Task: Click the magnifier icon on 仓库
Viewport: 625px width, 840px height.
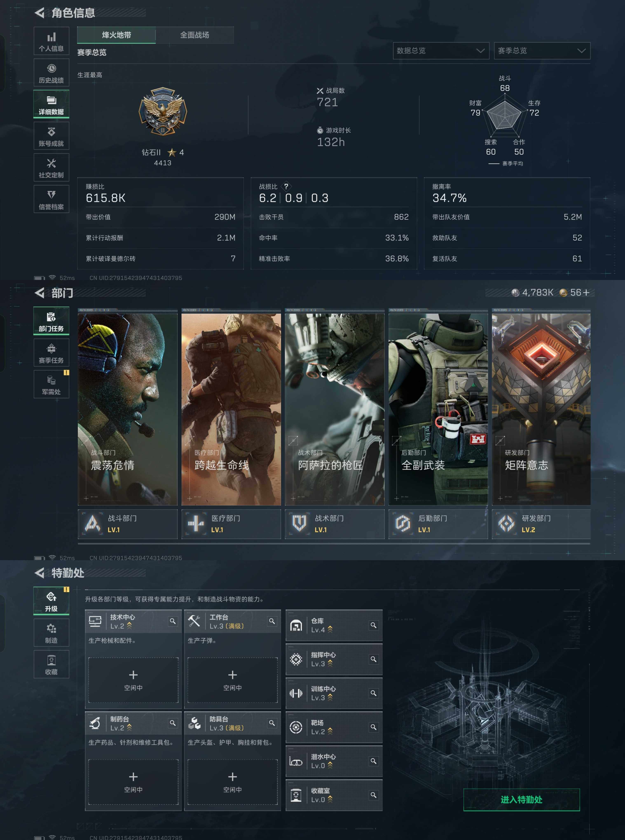Action: point(373,625)
